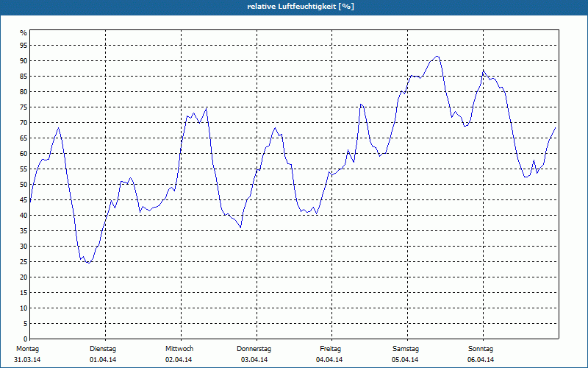Click the 65 y-axis value

coord(24,138)
